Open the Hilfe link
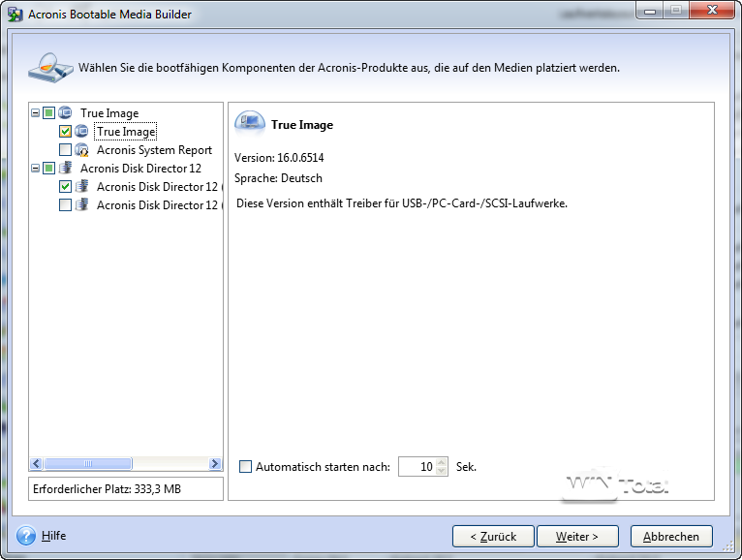 click(x=53, y=536)
